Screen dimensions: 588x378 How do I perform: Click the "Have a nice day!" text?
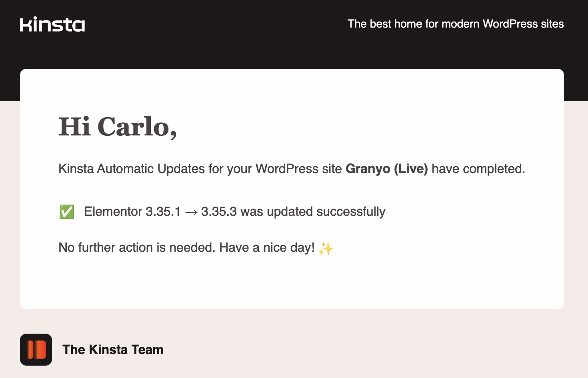pyautogui.click(x=267, y=248)
